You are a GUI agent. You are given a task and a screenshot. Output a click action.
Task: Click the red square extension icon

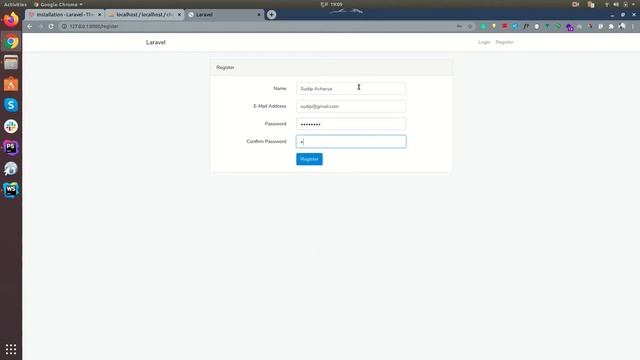pos(505,26)
